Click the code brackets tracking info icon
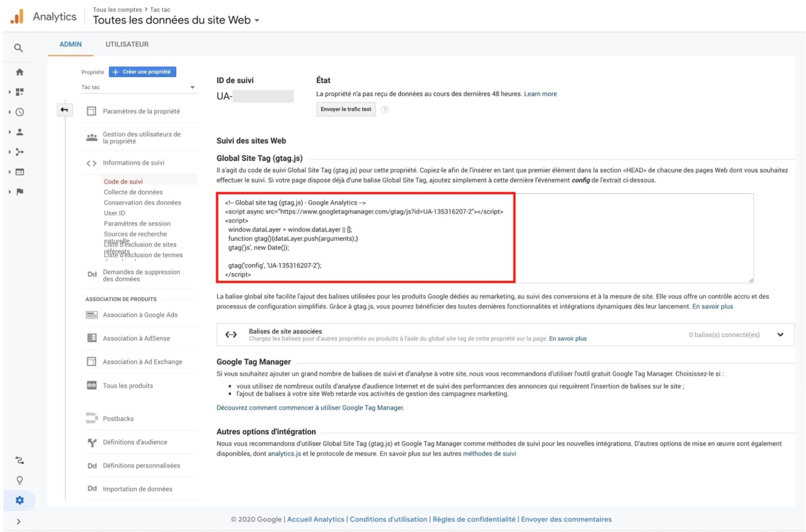This screenshot has height=532, width=806. [x=91, y=163]
